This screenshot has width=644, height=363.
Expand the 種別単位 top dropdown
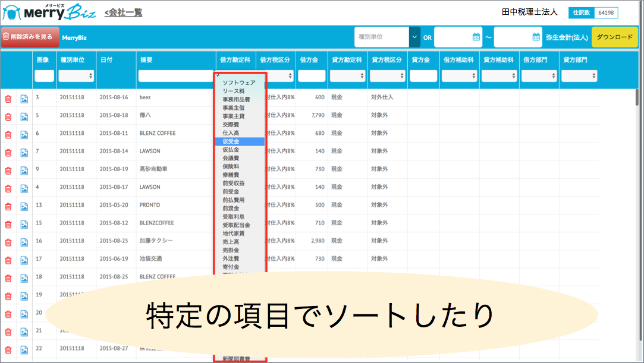pos(414,37)
